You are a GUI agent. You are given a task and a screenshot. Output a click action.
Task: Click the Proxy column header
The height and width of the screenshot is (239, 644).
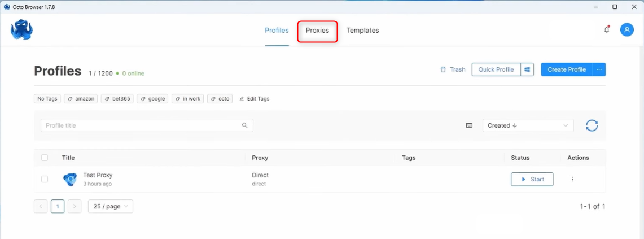260,158
